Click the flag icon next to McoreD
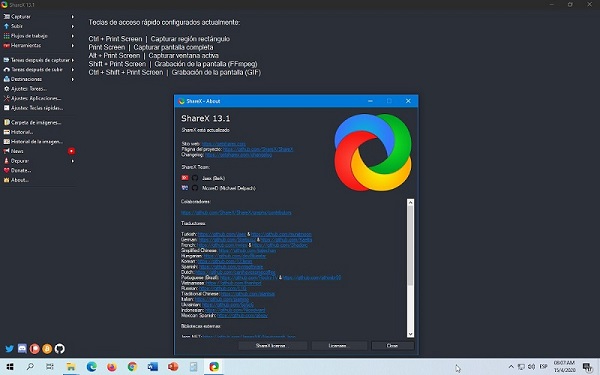The image size is (600, 375). coord(185,188)
